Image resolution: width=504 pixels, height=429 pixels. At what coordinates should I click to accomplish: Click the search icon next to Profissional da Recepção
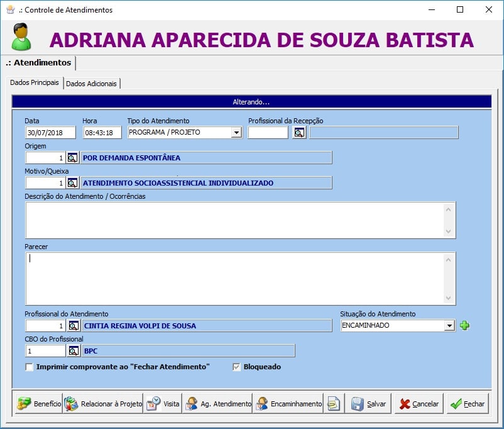(x=299, y=133)
